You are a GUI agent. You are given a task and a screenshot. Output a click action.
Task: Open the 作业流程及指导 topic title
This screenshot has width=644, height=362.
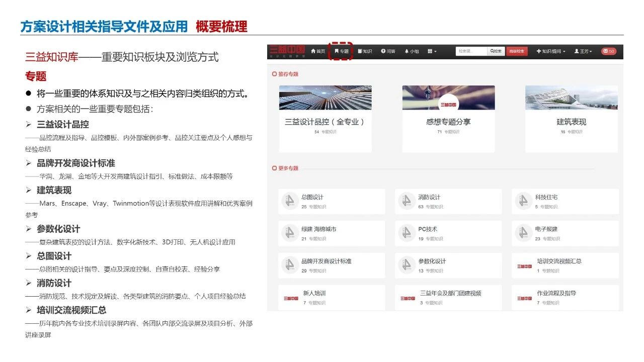click(556, 293)
